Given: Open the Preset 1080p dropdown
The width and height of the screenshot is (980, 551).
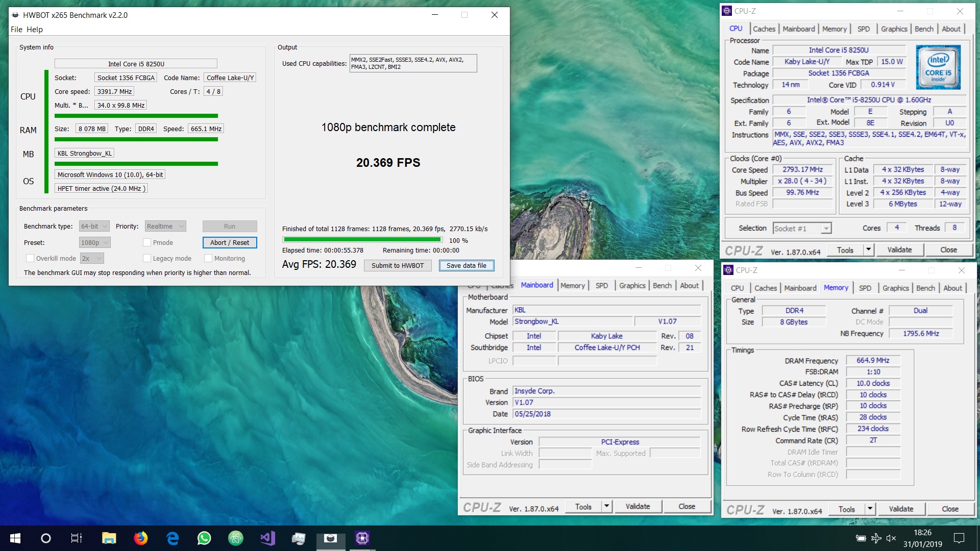Looking at the screenshot, I should pos(95,242).
